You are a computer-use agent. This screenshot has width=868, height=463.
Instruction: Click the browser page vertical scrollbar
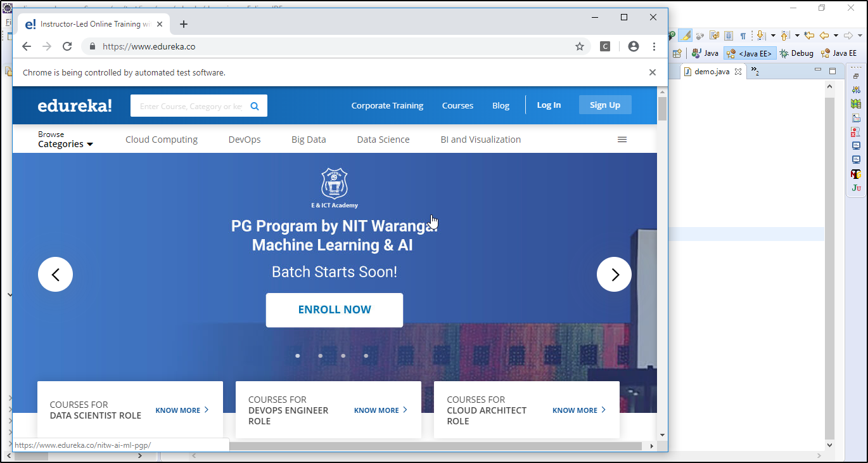click(662, 254)
